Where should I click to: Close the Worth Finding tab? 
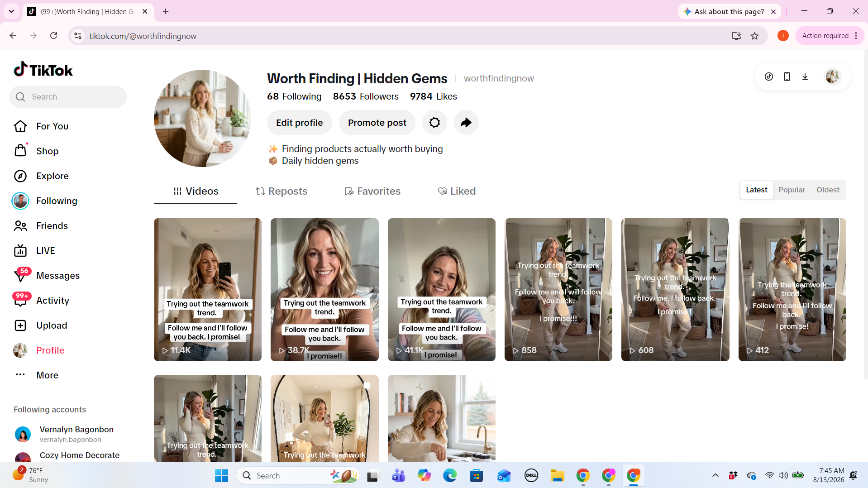pyautogui.click(x=145, y=11)
